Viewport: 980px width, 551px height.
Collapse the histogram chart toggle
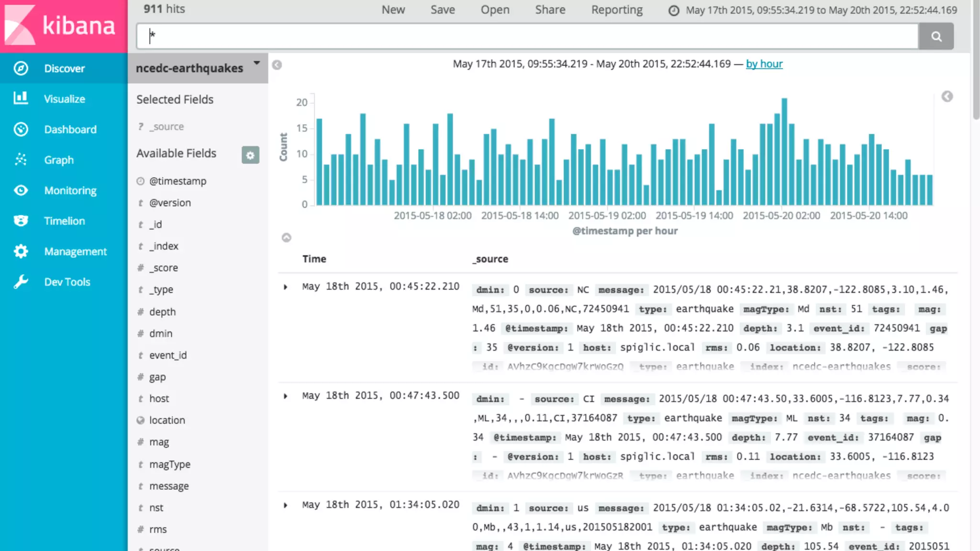286,238
